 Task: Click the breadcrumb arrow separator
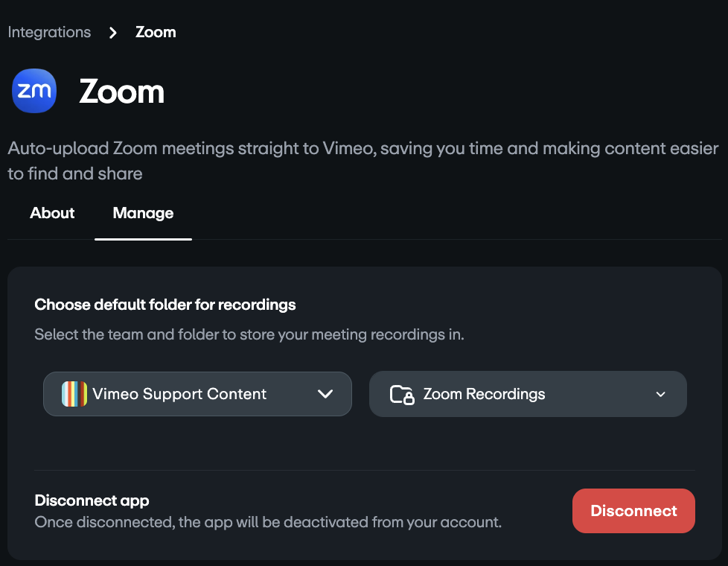coord(113,33)
